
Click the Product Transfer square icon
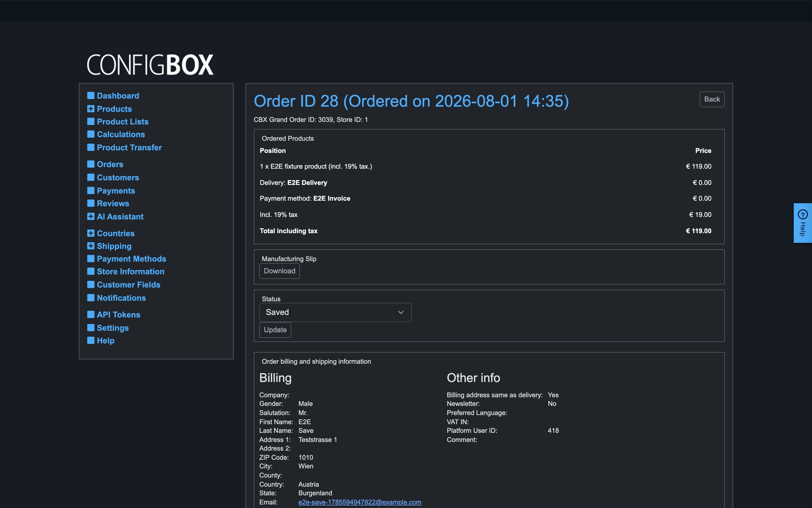91,147
